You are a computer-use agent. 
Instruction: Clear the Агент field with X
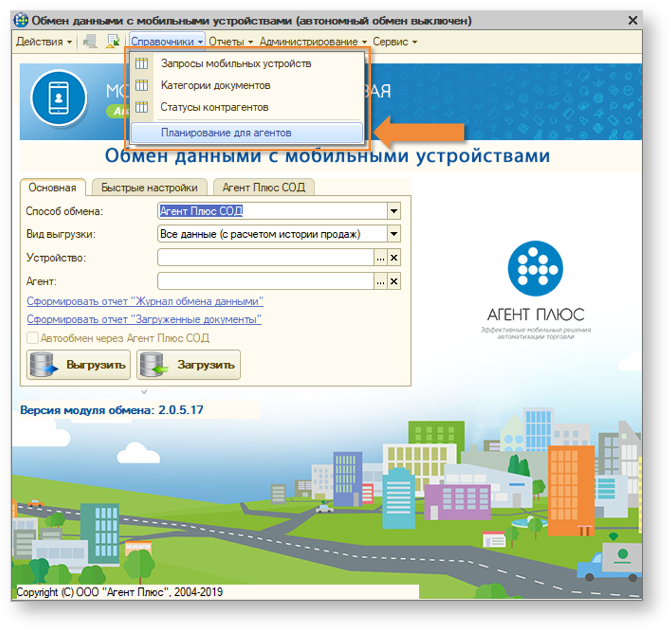pos(394,282)
